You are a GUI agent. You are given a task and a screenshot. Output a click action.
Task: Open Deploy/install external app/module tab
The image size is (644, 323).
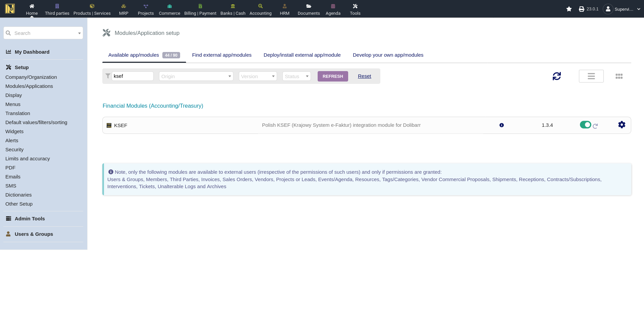302,55
